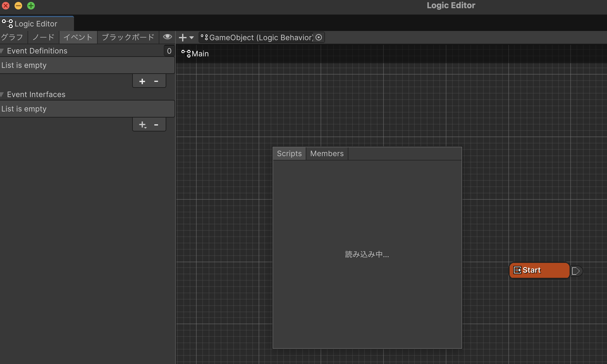Toggle the eye visibility icon in toolbar
This screenshot has height=364, width=607.
167,37
